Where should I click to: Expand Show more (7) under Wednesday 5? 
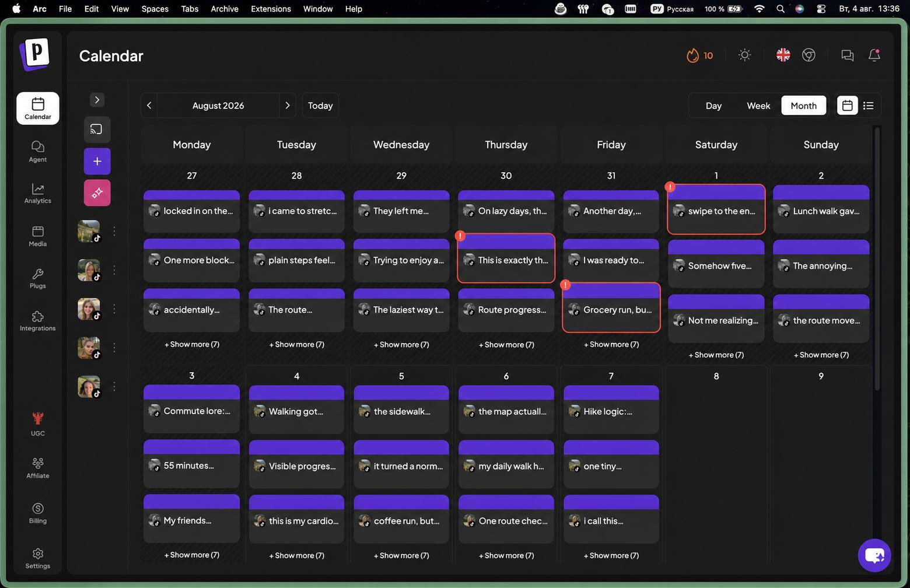click(401, 555)
